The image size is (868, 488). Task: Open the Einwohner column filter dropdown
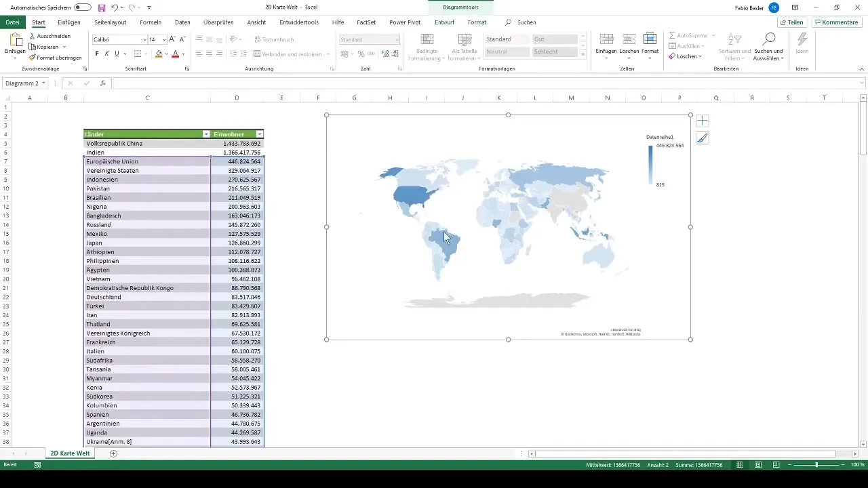click(x=259, y=134)
